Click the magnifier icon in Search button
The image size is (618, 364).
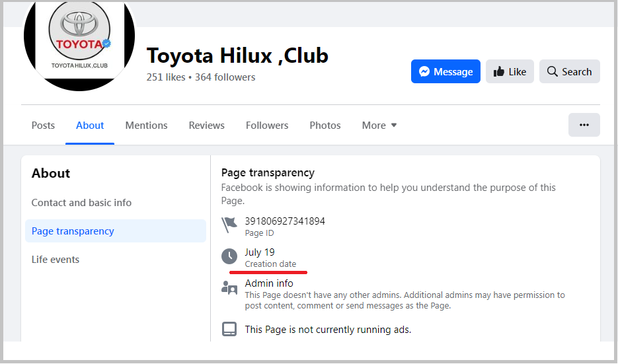(x=552, y=71)
